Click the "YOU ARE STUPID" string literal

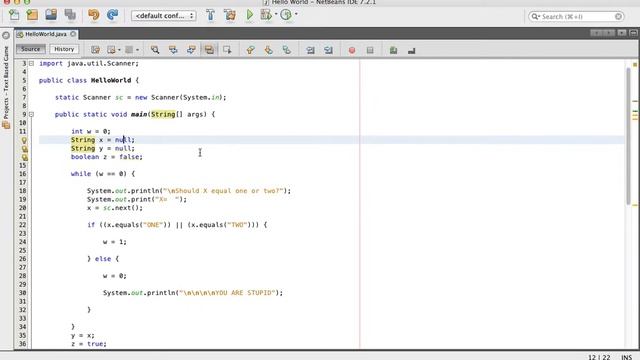(x=227, y=293)
